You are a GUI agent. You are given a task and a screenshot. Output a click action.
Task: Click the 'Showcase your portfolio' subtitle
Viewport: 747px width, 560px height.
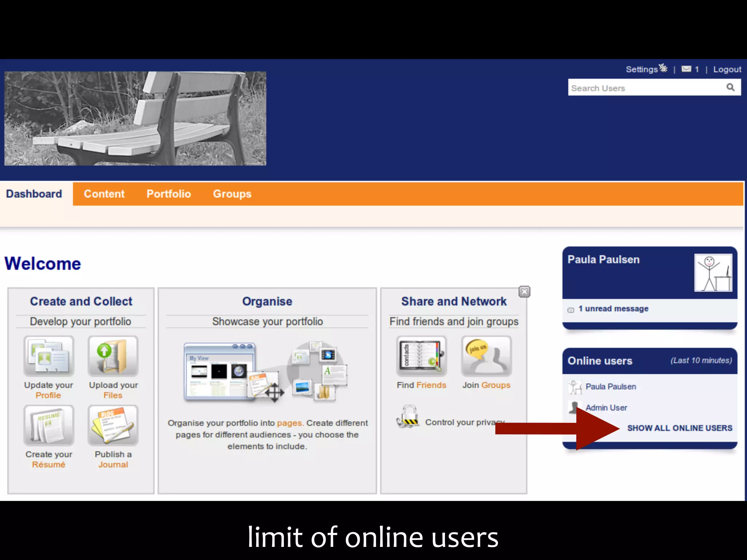267,322
